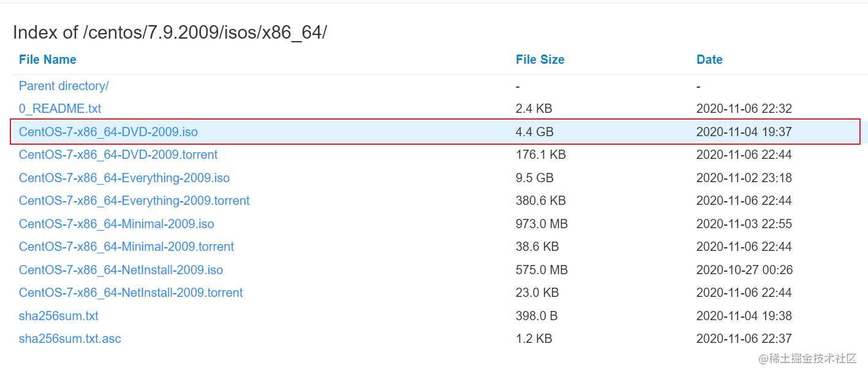Sort the listing by Date column
Viewport: 868px width, 376px height.
[x=709, y=59]
